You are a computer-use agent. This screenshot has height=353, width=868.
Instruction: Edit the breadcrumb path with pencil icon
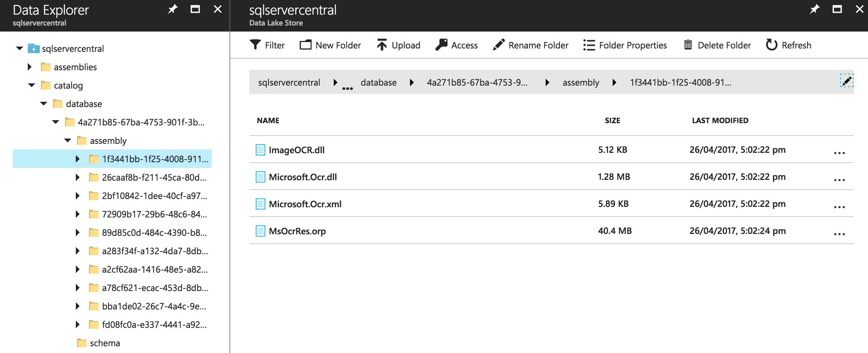(847, 81)
